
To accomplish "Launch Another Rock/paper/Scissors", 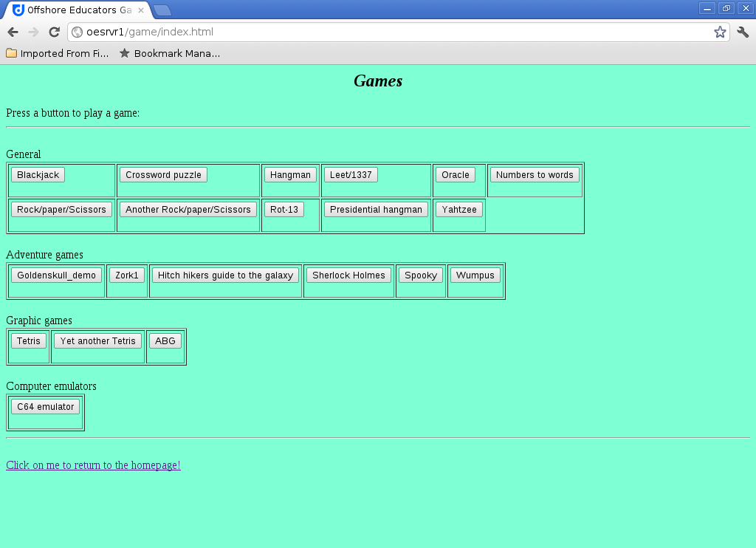I will coord(188,209).
